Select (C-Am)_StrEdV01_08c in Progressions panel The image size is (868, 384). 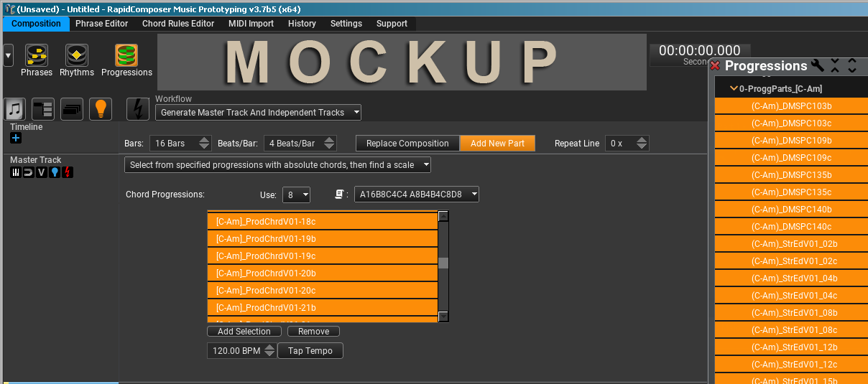(791, 330)
